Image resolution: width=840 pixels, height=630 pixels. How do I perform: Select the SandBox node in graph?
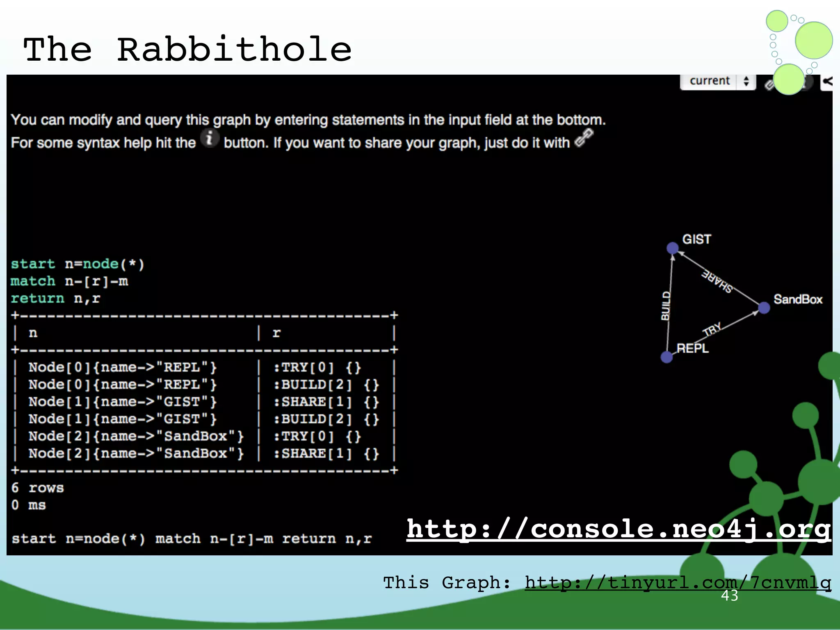(x=764, y=308)
